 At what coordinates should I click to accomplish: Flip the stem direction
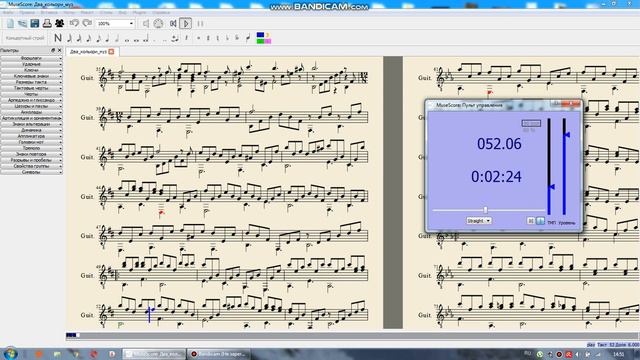tap(248, 38)
